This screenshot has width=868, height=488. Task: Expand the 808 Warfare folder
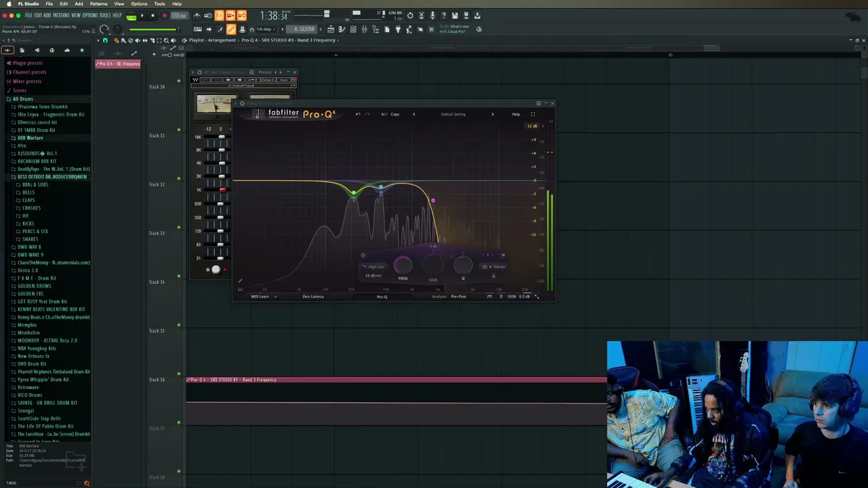(30, 138)
